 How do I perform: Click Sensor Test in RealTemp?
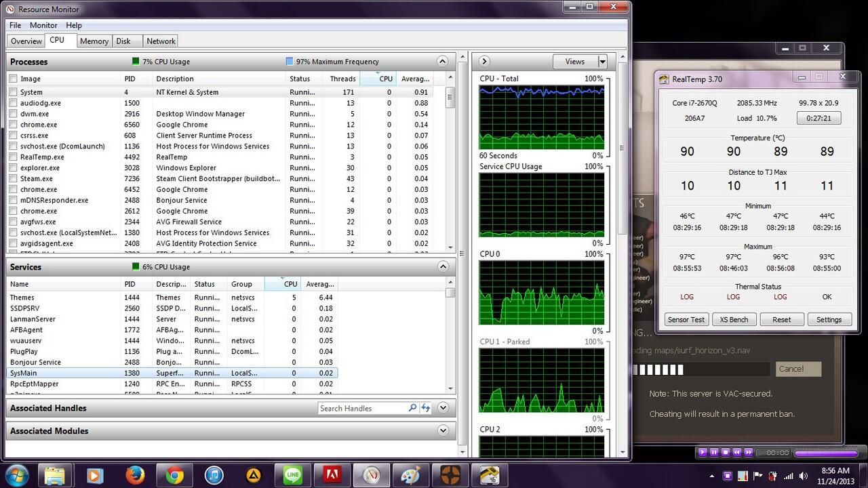pos(686,319)
